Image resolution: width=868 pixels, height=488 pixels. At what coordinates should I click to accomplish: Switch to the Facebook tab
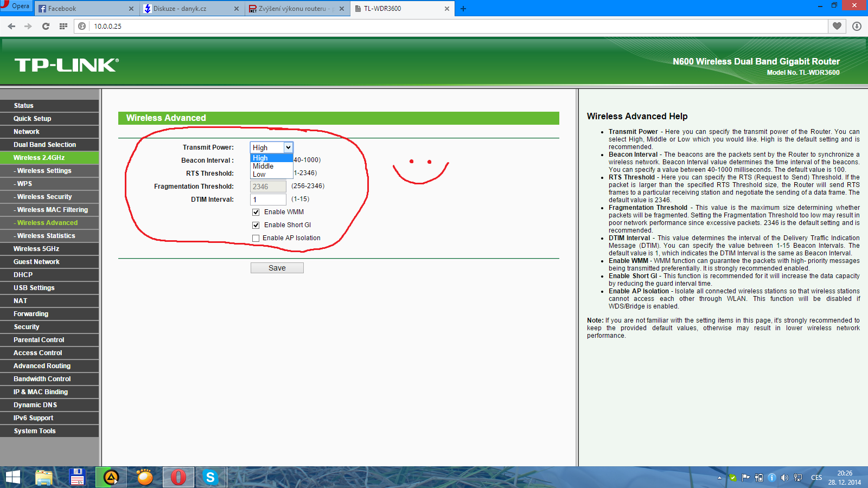point(86,9)
